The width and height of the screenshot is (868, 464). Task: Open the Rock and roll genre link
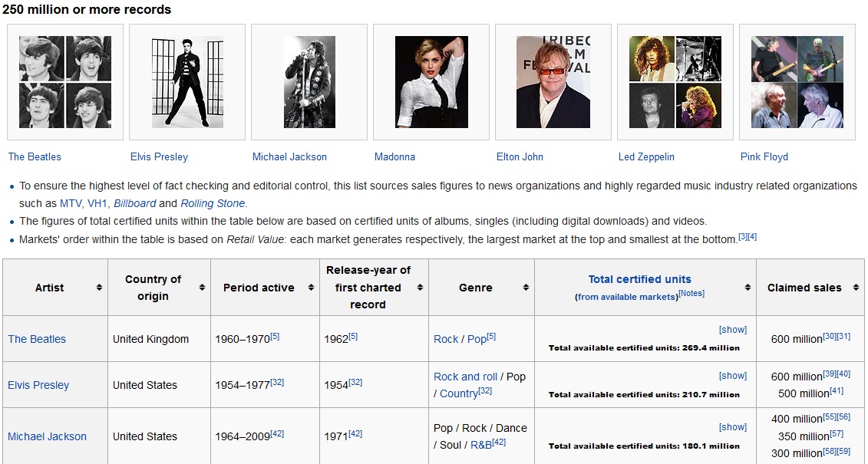tap(465, 377)
